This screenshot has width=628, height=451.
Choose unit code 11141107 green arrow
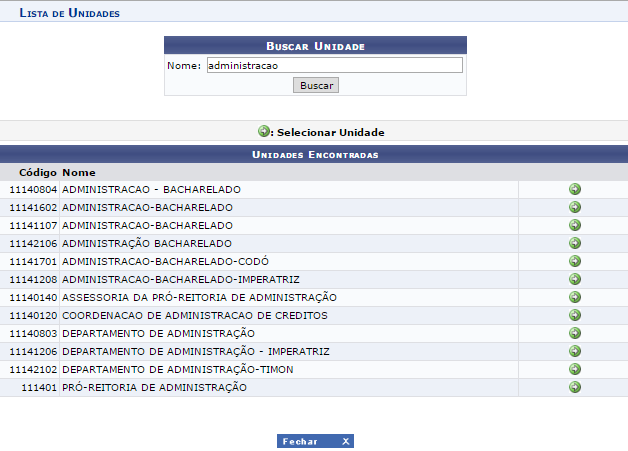(x=574, y=225)
